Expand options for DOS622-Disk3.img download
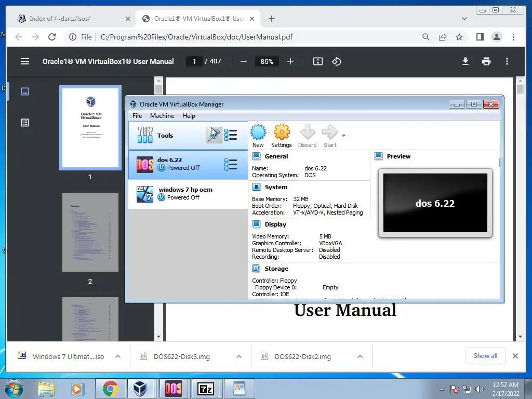The height and width of the screenshot is (399, 532). 239,356
